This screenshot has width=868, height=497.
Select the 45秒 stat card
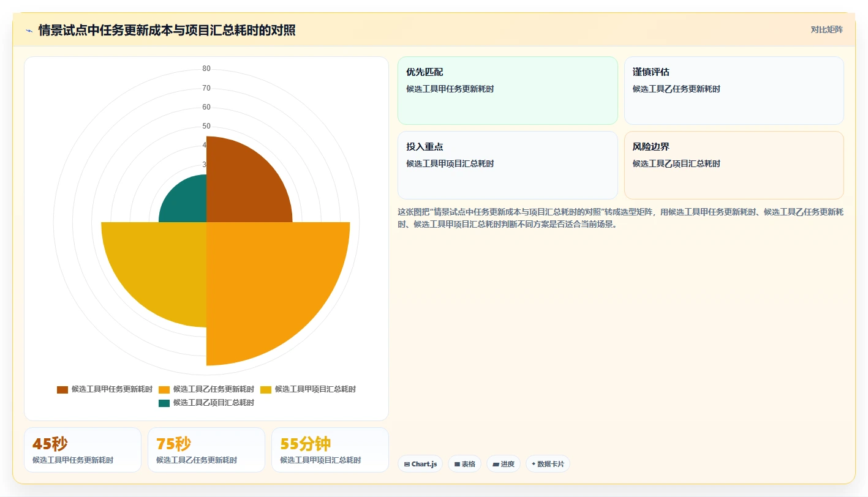(x=83, y=450)
